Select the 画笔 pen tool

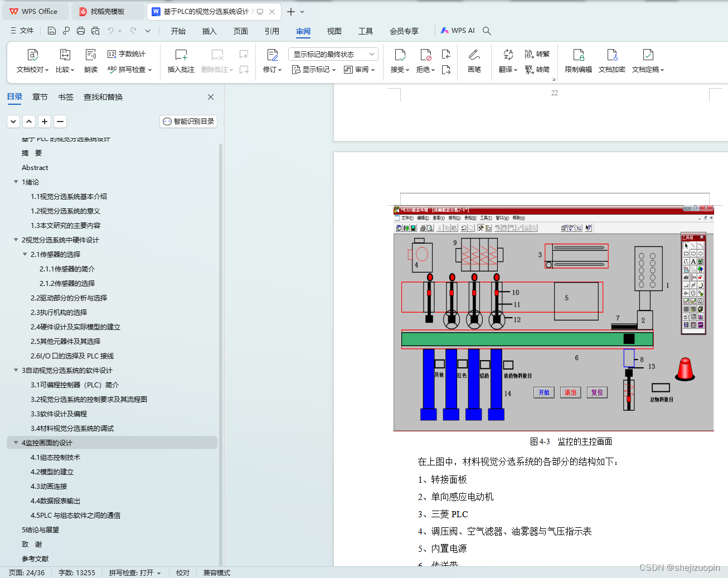[474, 61]
